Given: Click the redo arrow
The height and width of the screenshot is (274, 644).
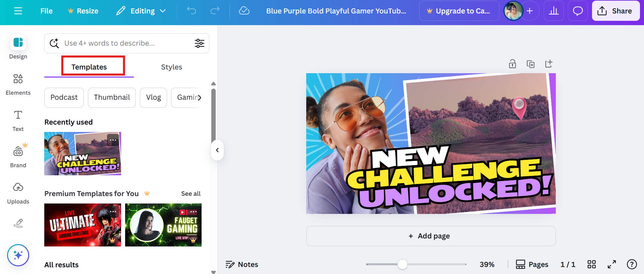Looking at the screenshot, I should point(215,11).
